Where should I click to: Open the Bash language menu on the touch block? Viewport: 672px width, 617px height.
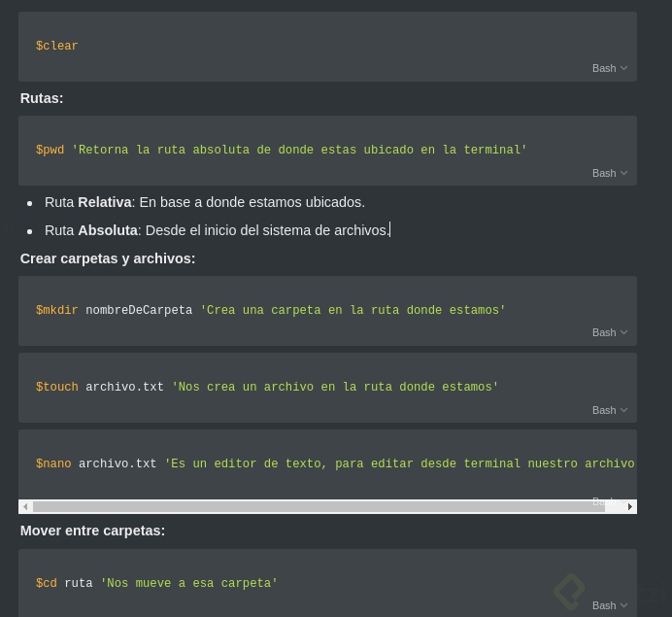tap(609, 410)
